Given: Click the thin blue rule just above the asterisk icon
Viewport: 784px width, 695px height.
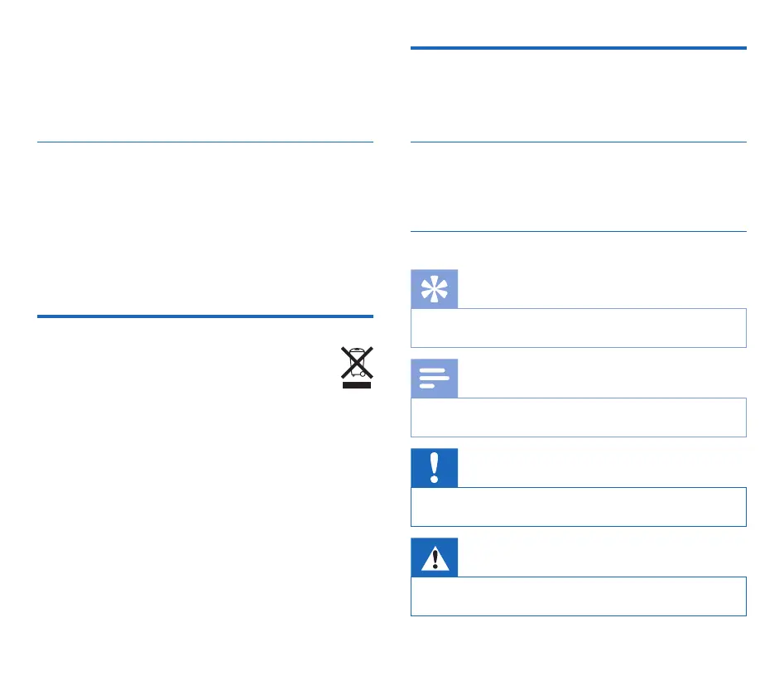Looking at the screenshot, I should pyautogui.click(x=579, y=231).
